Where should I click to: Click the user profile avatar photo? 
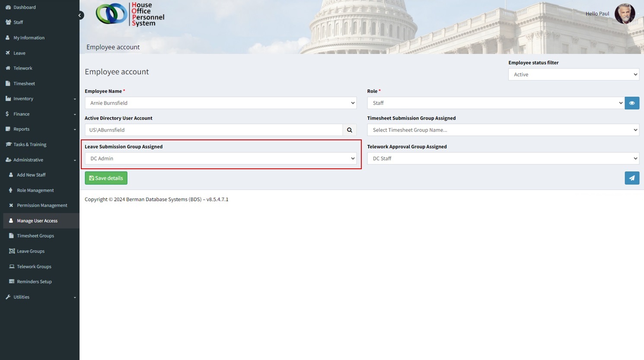click(624, 14)
